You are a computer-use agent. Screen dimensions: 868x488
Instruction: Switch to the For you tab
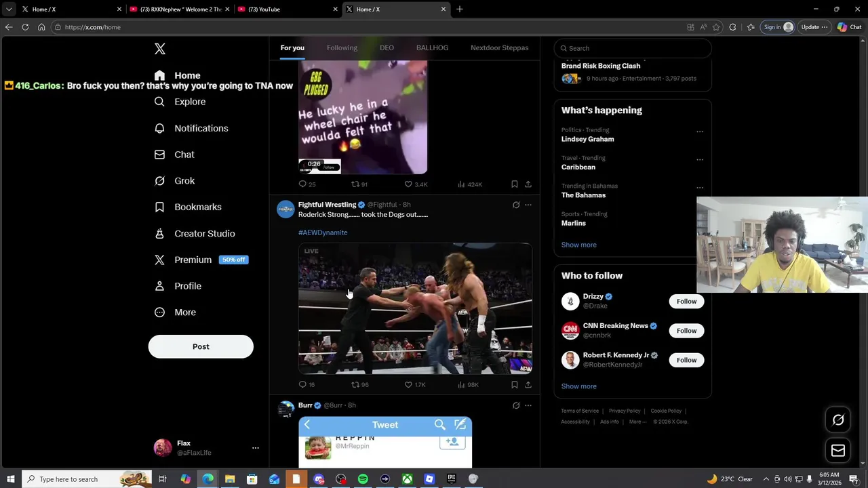[292, 47]
